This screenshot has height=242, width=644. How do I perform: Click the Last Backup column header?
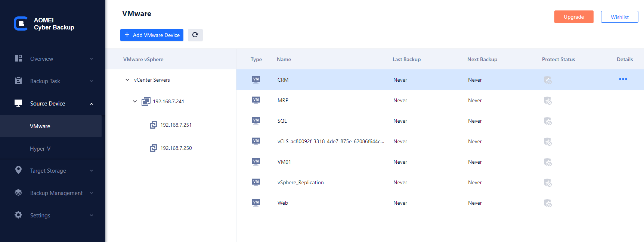406,59
